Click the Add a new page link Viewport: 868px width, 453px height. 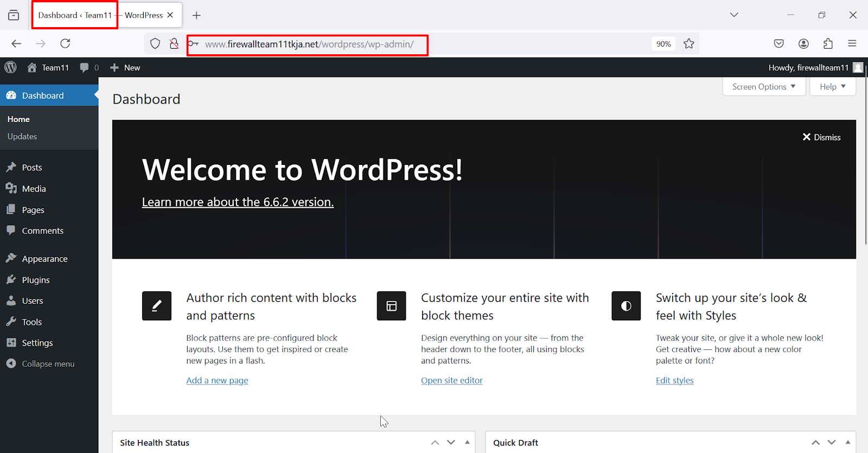click(217, 380)
